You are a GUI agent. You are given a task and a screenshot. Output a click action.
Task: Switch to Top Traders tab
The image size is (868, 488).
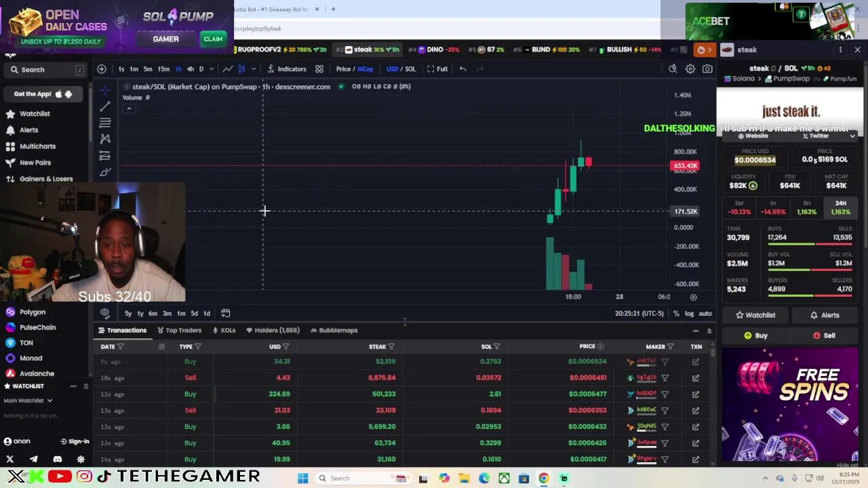179,331
